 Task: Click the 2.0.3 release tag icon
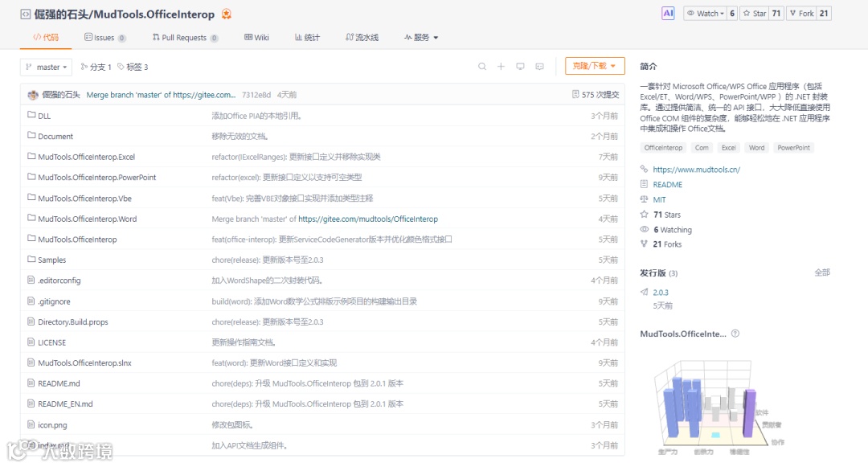(x=644, y=292)
